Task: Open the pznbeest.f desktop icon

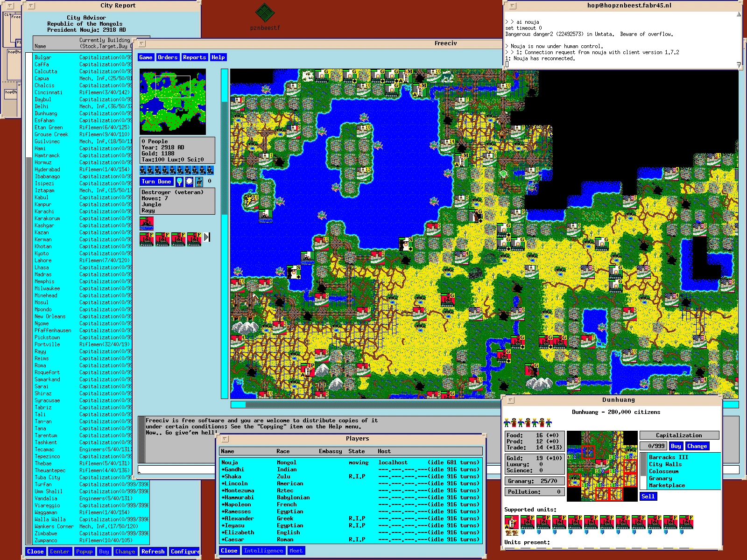Action: click(265, 17)
